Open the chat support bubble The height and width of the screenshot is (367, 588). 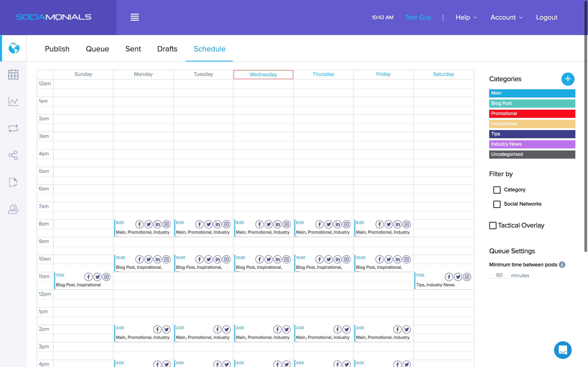562,350
